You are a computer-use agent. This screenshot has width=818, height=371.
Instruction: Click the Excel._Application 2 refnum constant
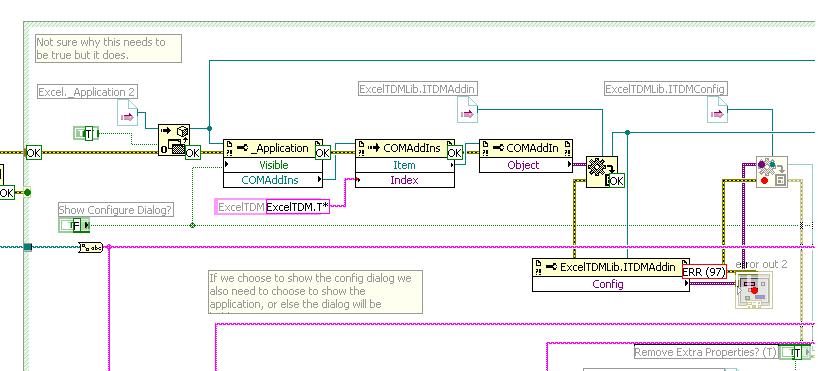tap(129, 114)
